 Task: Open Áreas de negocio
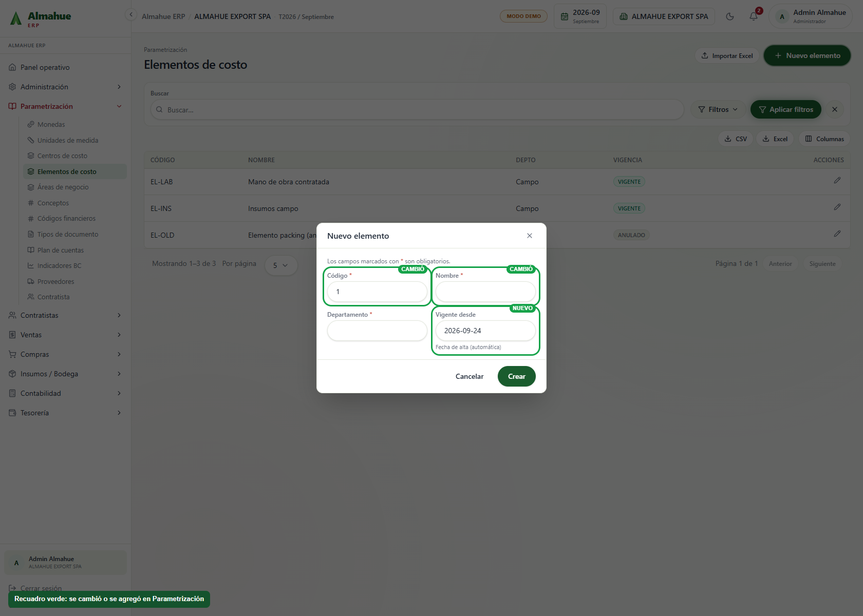pos(75,187)
